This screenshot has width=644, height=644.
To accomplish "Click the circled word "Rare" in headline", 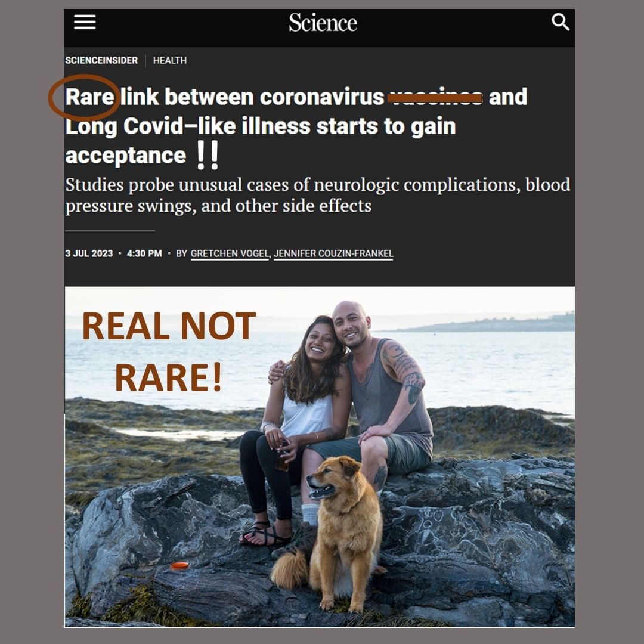I will pos(89,97).
